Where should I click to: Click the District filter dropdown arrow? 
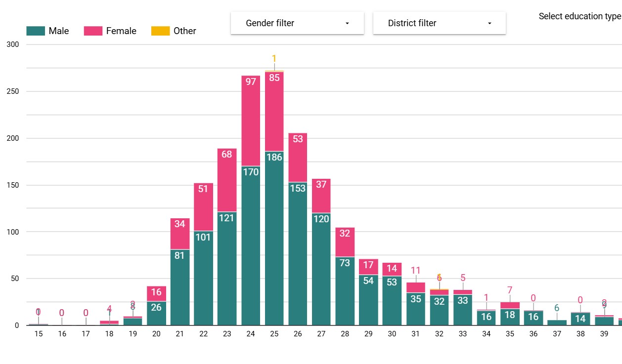(489, 24)
